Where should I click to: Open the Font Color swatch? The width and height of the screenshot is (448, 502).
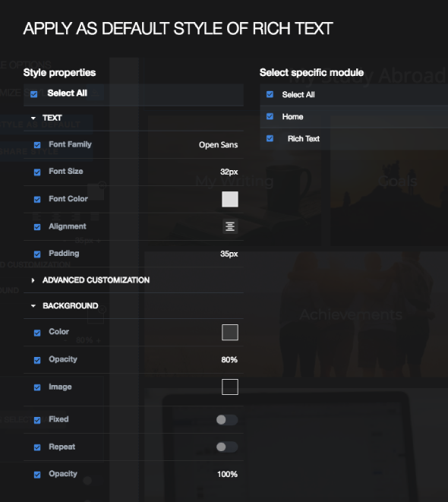coord(230,199)
